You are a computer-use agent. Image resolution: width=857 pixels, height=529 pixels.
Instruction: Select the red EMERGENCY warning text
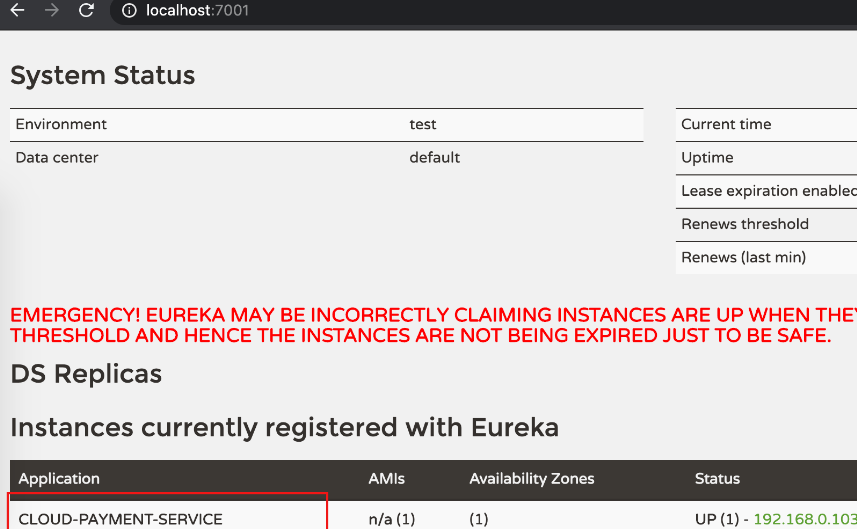point(433,325)
